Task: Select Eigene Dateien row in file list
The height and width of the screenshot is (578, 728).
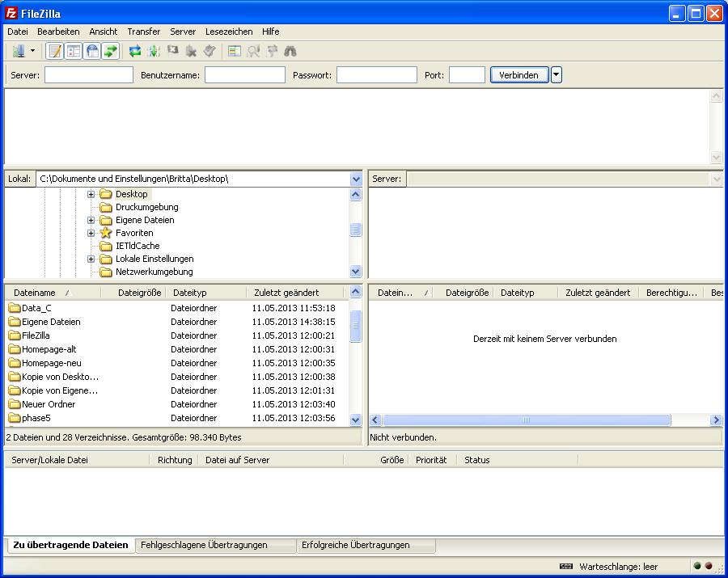Action: click(x=176, y=322)
